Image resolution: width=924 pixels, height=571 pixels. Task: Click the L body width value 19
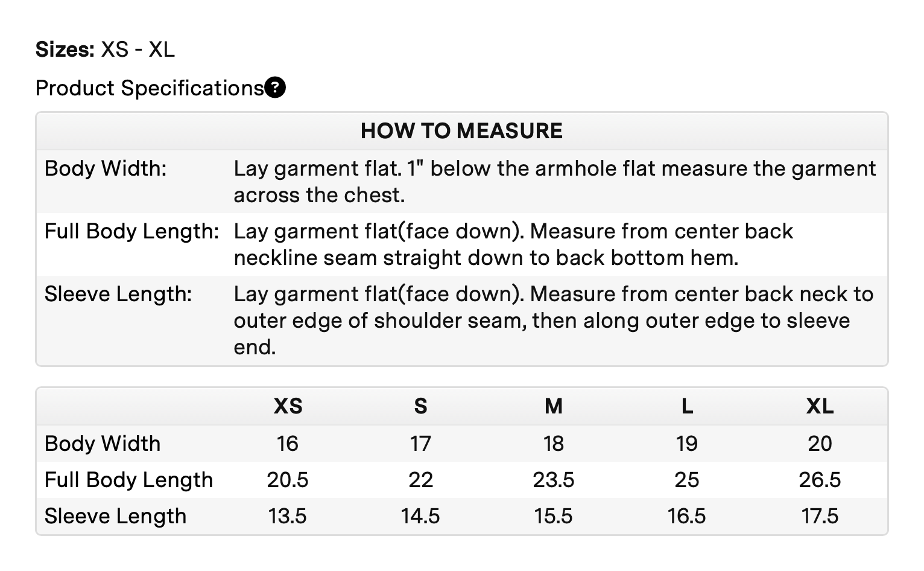tap(687, 444)
